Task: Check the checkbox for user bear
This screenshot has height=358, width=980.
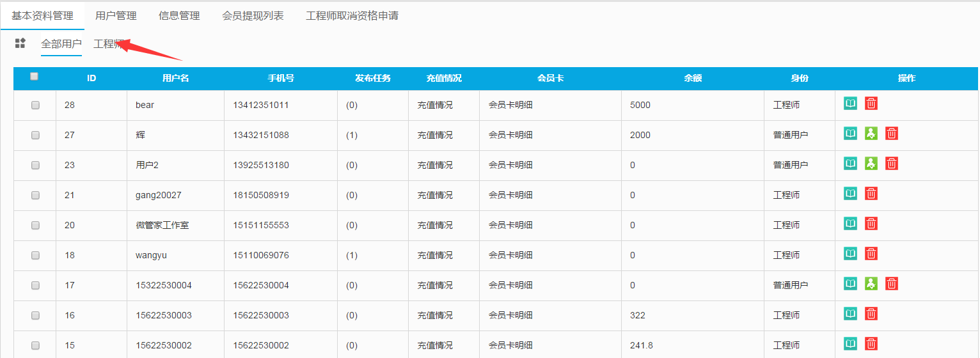Action: tap(35, 105)
